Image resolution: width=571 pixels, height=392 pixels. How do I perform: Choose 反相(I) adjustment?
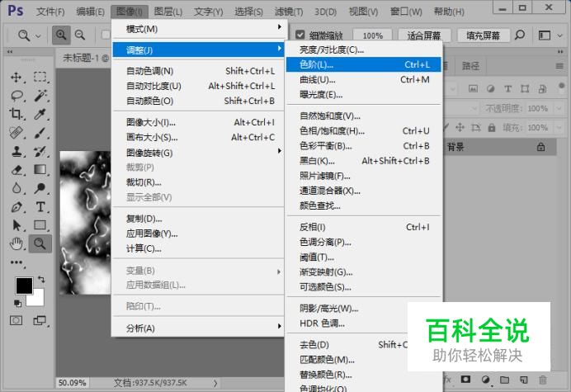click(363, 227)
